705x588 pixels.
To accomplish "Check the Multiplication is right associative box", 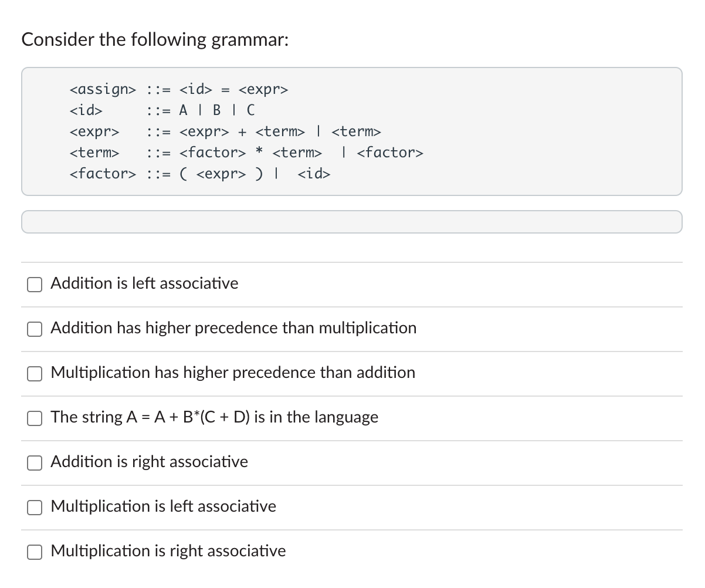I will (34, 552).
